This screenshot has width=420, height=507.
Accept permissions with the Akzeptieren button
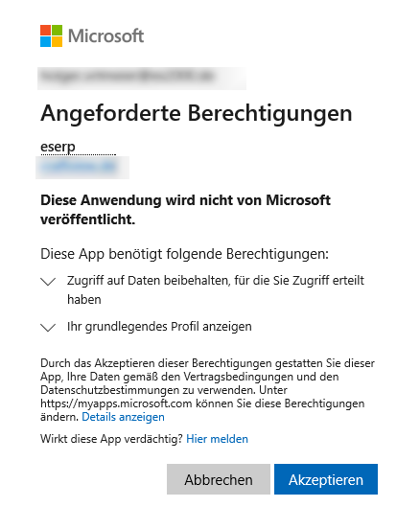tap(326, 479)
